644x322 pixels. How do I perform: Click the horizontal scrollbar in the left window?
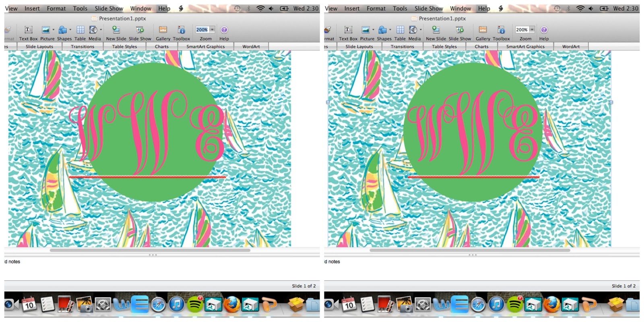150,250
